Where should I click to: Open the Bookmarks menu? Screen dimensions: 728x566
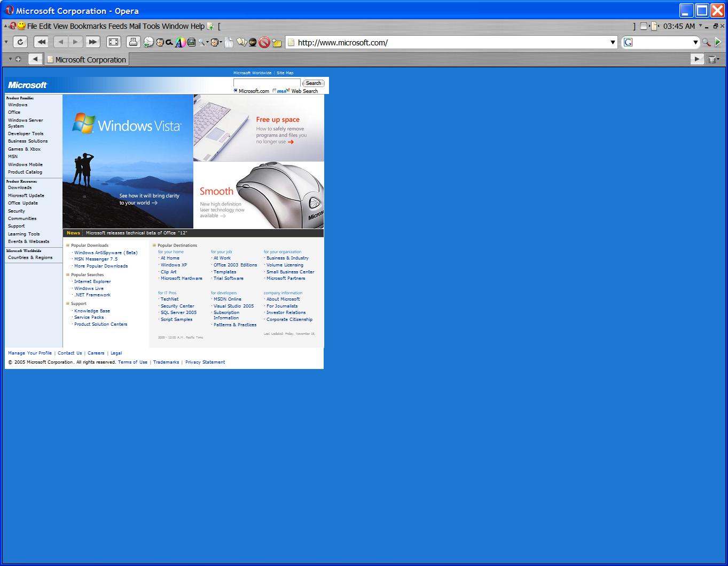tap(88, 26)
